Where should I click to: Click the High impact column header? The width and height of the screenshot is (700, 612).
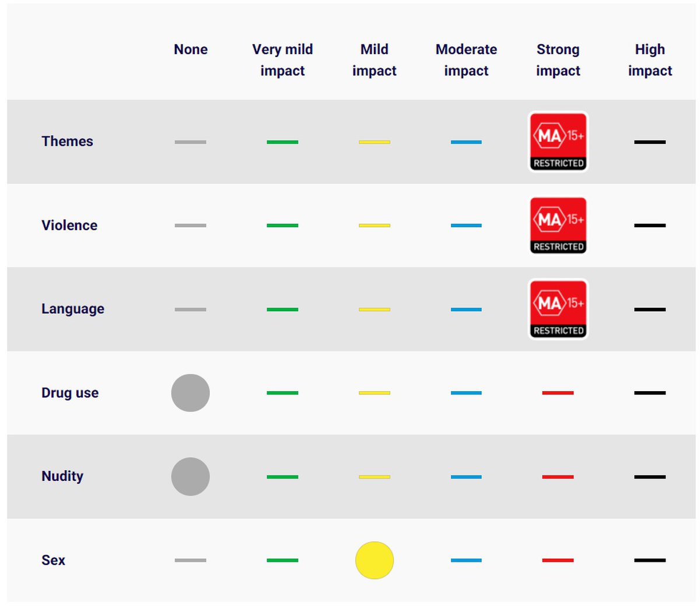650,60
